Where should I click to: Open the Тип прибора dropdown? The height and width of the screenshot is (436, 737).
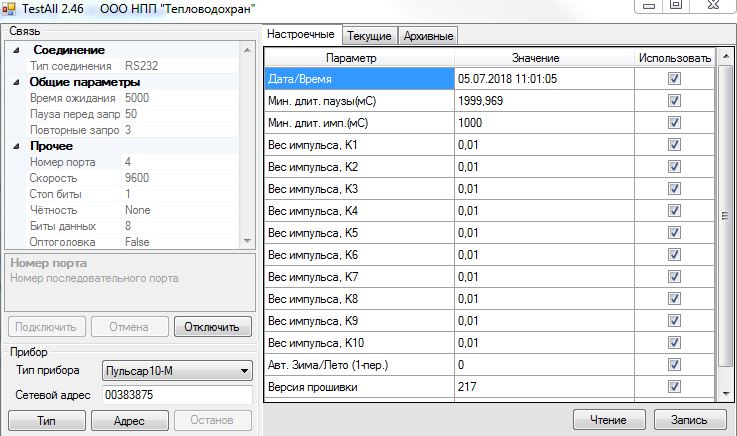click(244, 372)
